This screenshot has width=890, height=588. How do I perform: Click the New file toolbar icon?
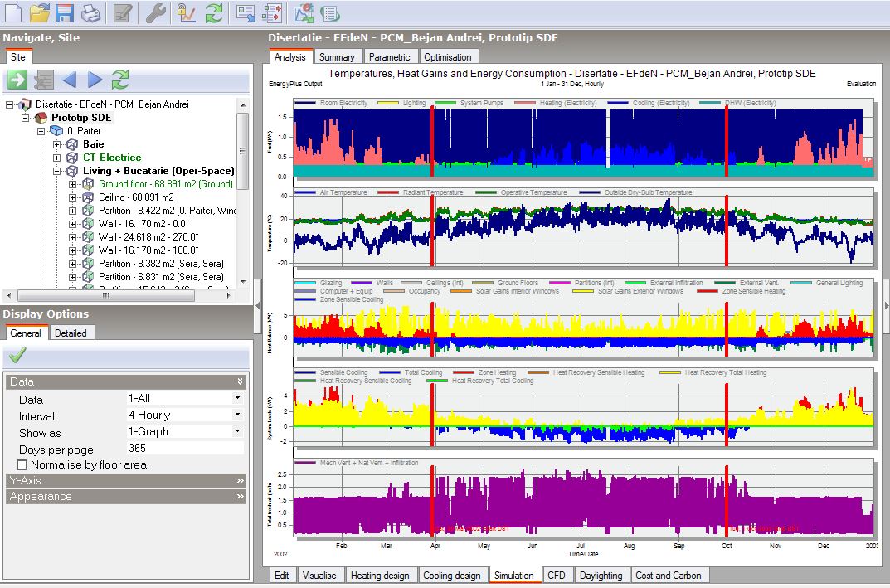(13, 12)
